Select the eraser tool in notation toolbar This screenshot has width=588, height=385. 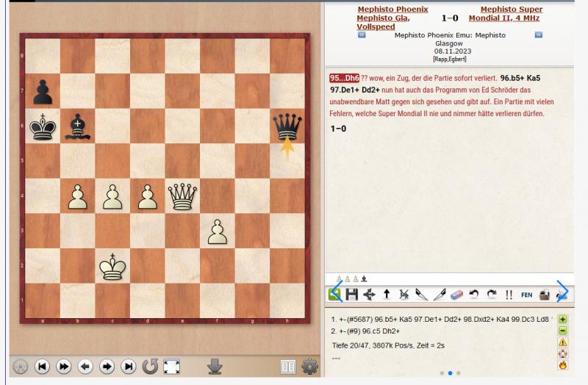(456, 295)
